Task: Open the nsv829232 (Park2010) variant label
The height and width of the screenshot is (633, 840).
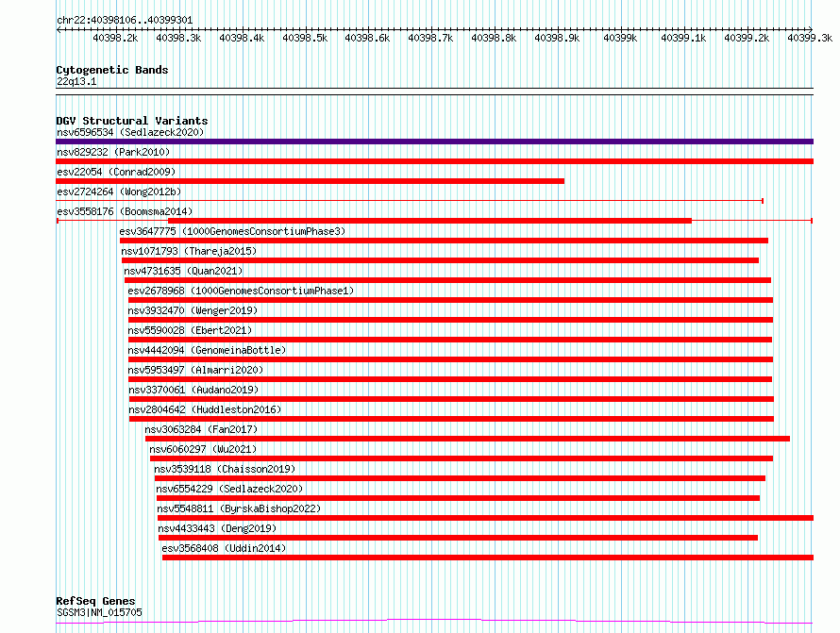Action: coord(113,152)
